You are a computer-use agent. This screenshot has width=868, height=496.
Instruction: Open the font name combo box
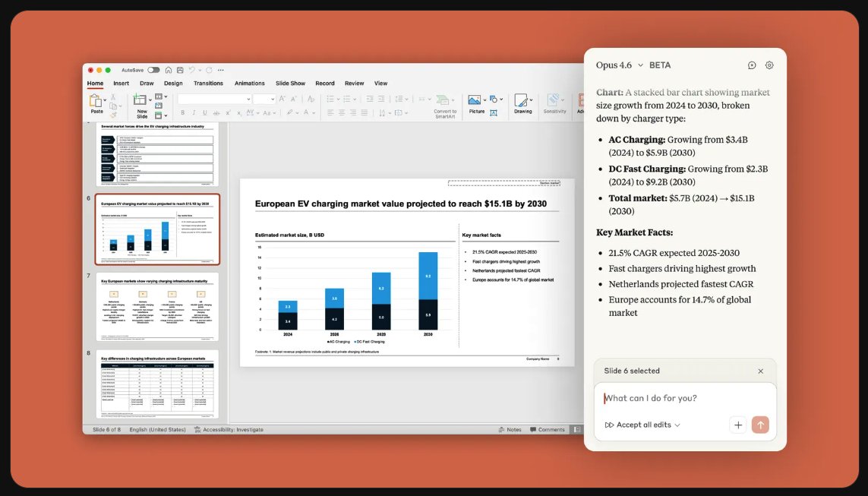[x=214, y=99]
